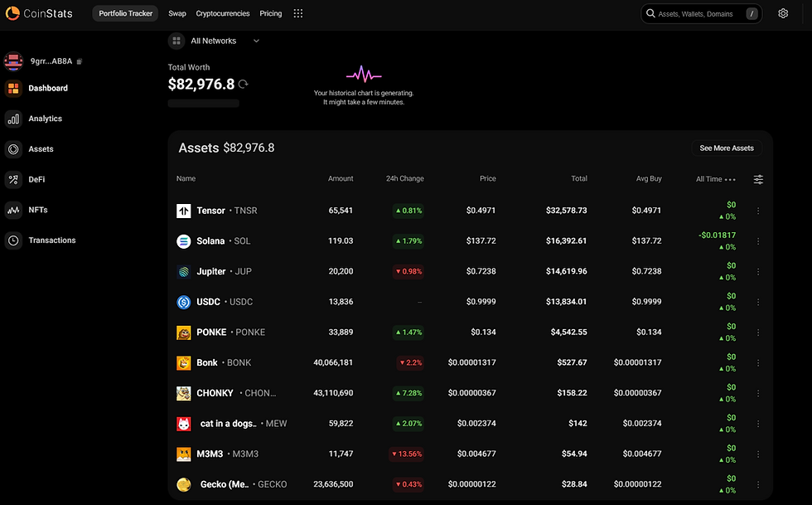
Task: Open the Portfolio Tracker tab
Action: [125, 13]
